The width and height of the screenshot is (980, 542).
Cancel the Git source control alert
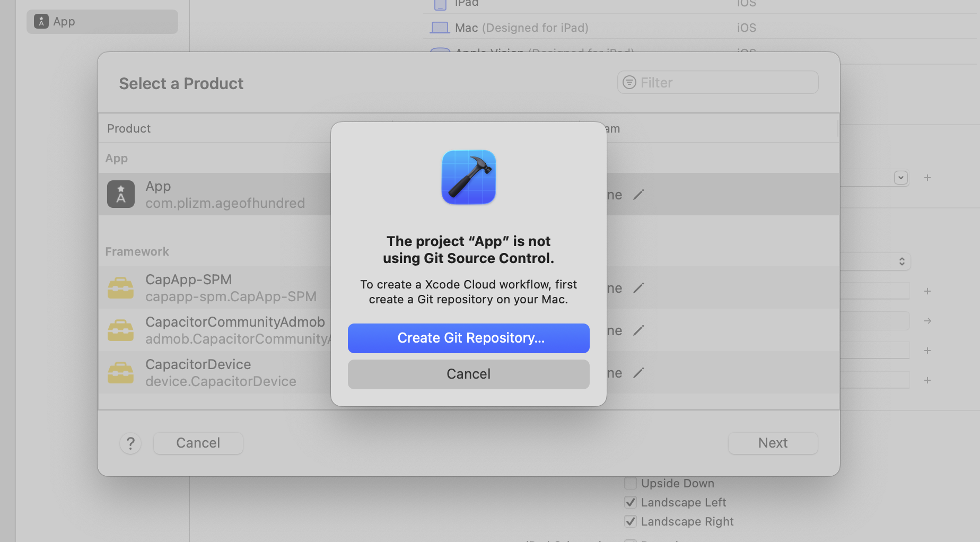[468, 374]
